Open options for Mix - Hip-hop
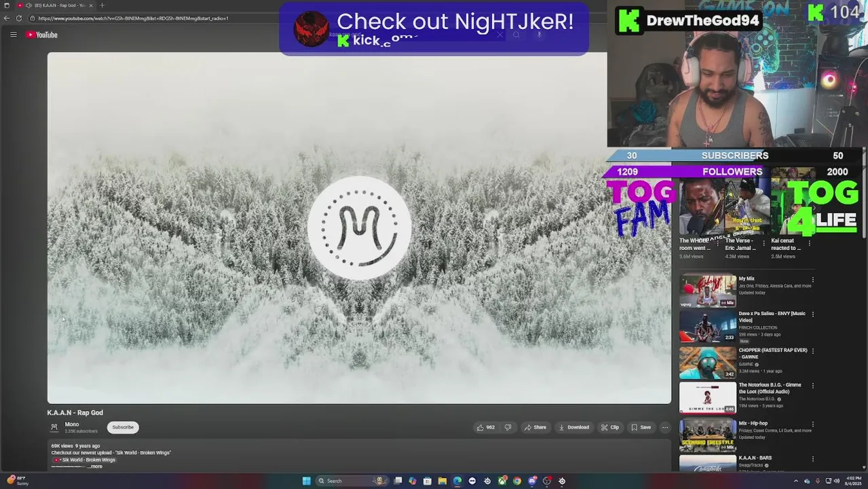This screenshot has height=489, width=868. point(812,423)
